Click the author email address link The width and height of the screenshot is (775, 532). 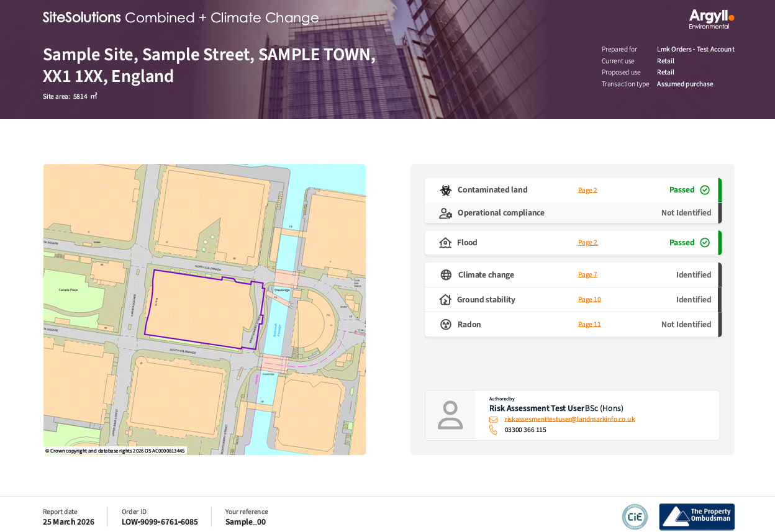click(569, 420)
